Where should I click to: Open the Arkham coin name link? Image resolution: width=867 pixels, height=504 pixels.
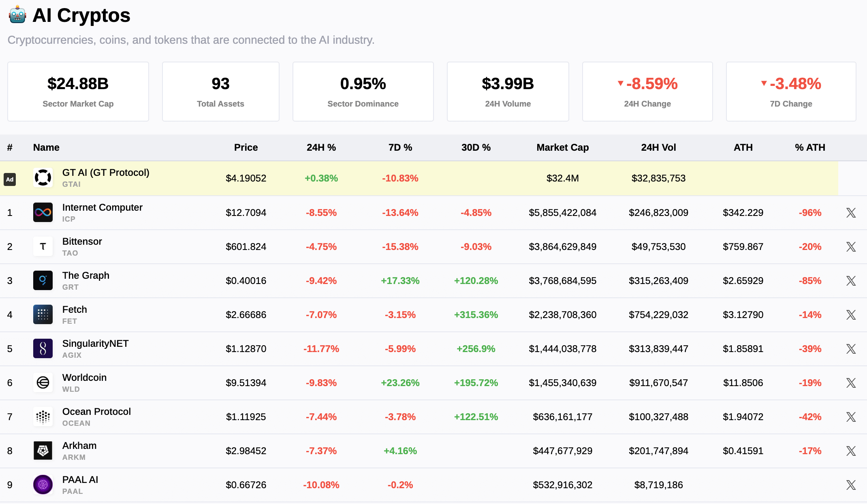(79, 446)
